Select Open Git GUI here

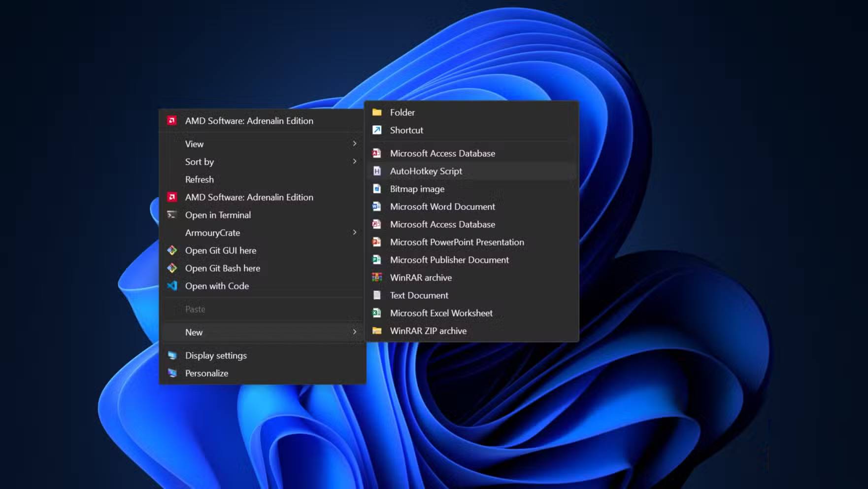point(220,250)
